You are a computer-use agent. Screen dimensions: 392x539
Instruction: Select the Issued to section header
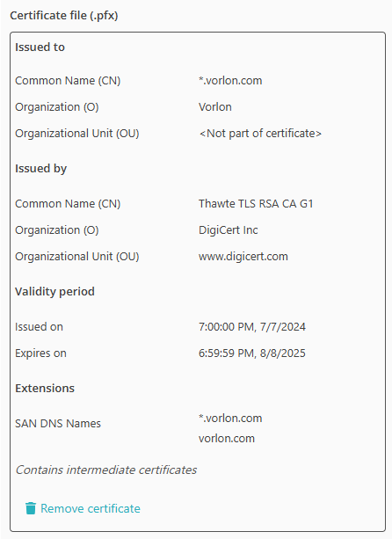(x=40, y=47)
